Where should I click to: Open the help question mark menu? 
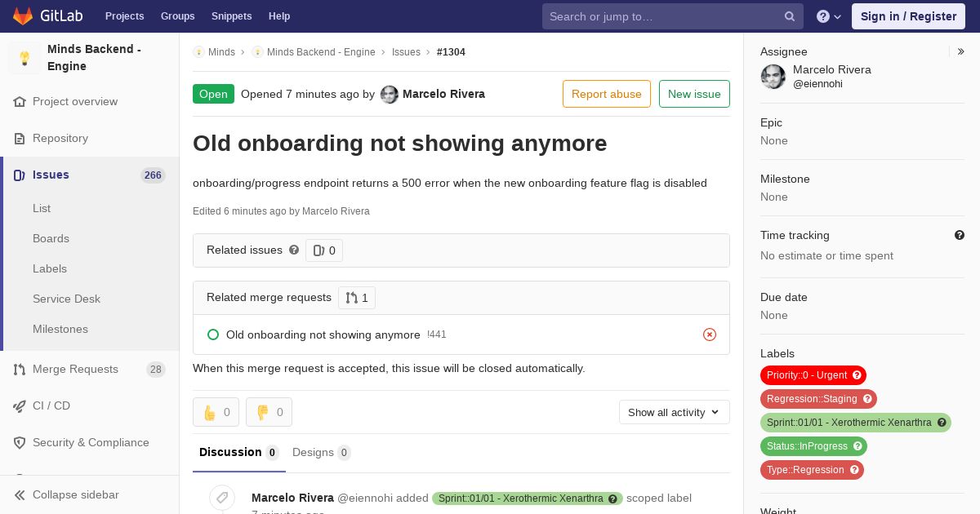[829, 16]
